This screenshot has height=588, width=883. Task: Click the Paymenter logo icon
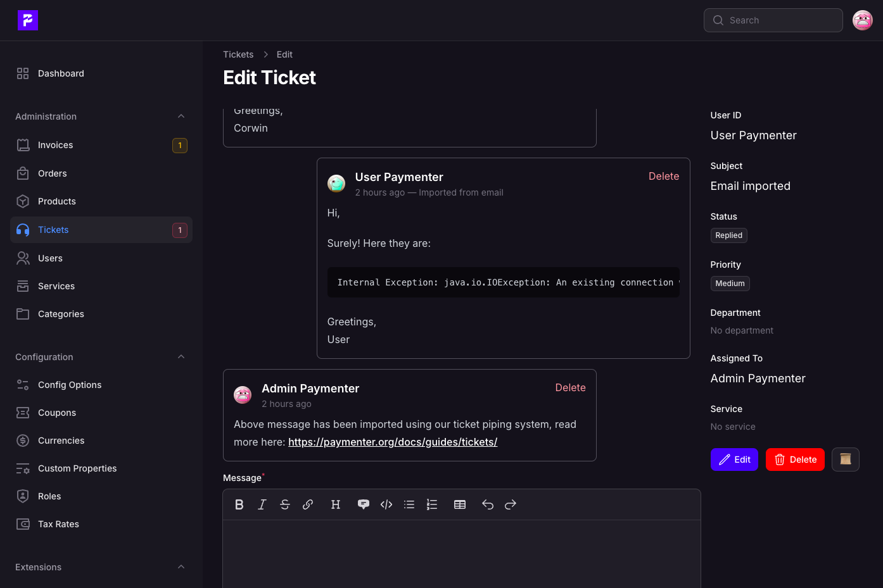tap(28, 20)
